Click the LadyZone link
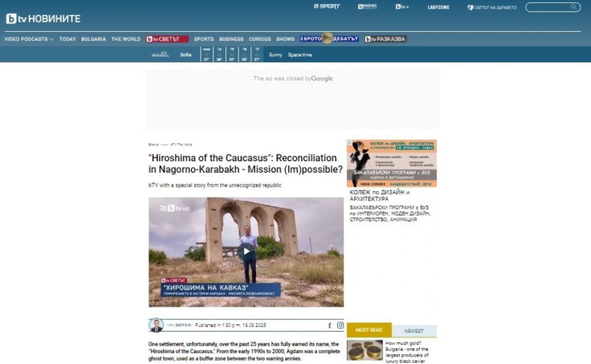The height and width of the screenshot is (364, 591). tap(438, 7)
